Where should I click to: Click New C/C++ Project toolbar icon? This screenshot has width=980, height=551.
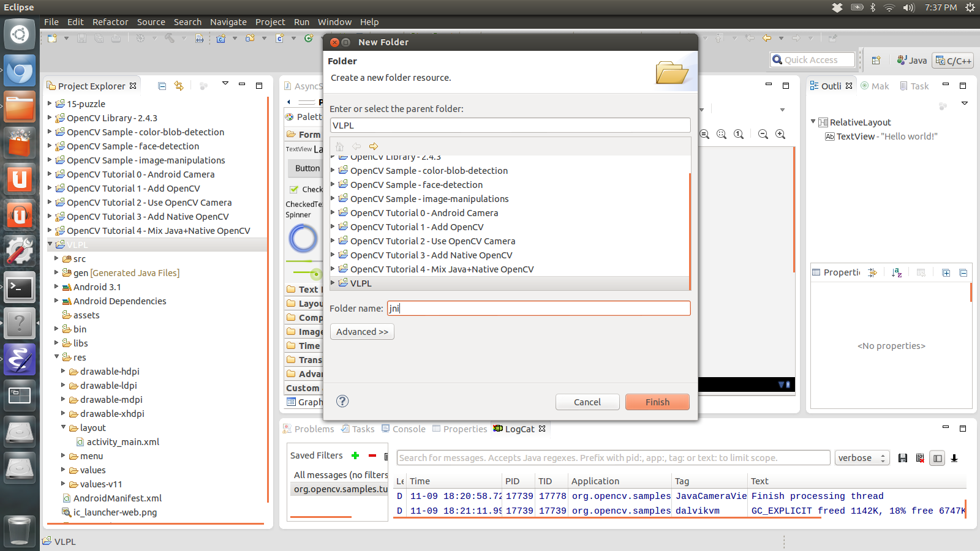click(221, 38)
